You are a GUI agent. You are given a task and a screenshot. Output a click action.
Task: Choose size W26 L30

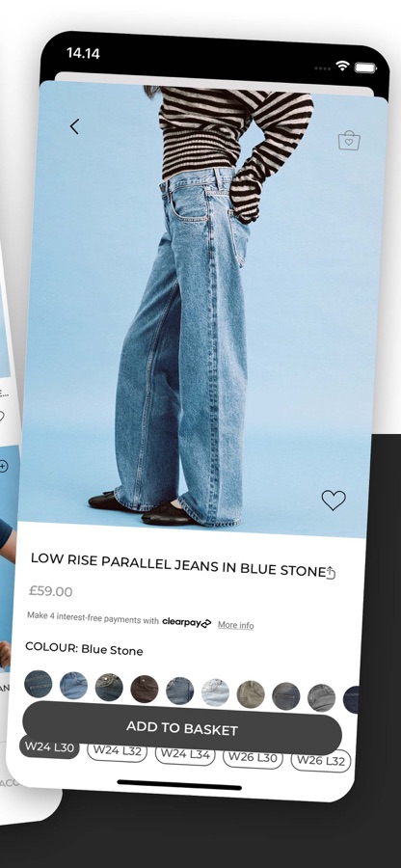(253, 757)
